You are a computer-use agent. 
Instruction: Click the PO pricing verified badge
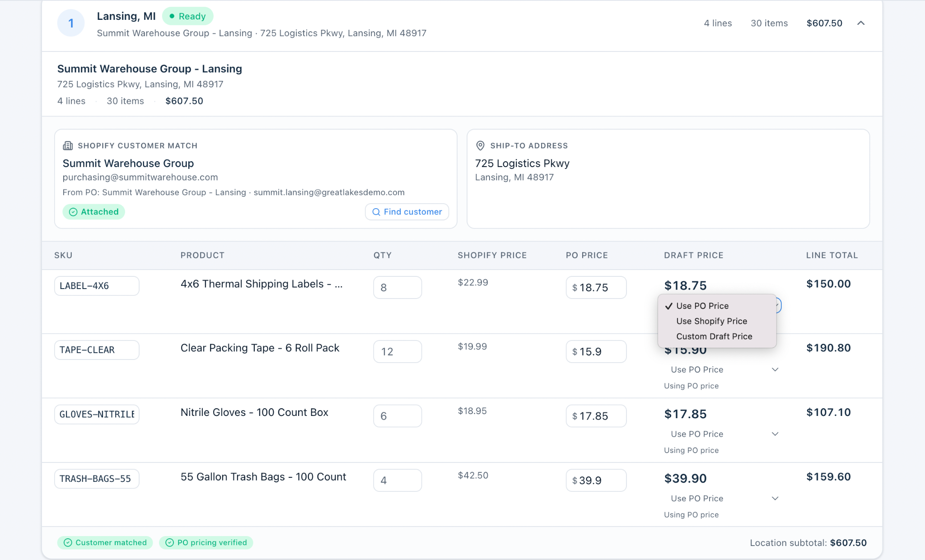(206, 542)
